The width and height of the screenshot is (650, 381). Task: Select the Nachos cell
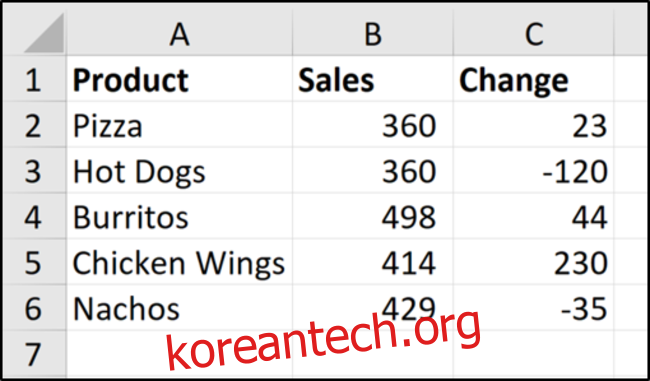(179, 308)
